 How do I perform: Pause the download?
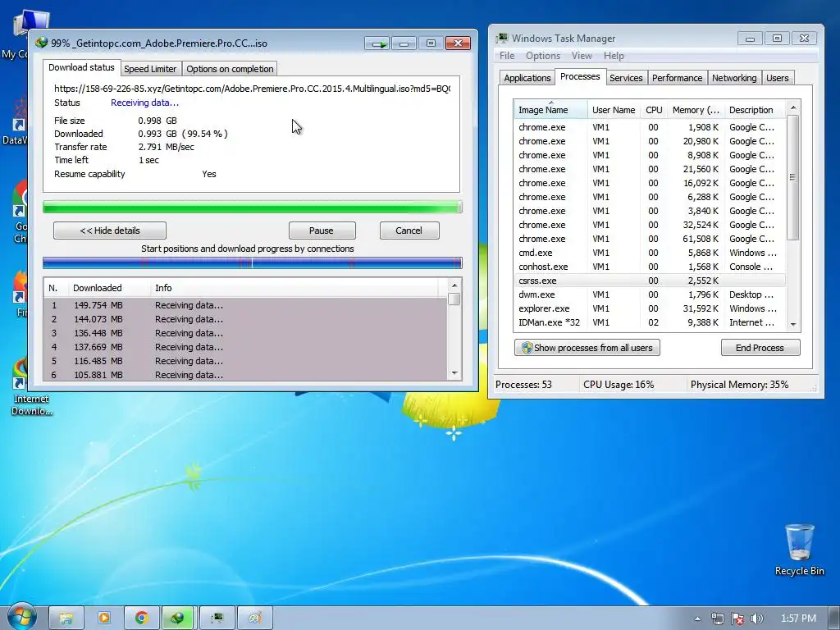click(x=322, y=231)
